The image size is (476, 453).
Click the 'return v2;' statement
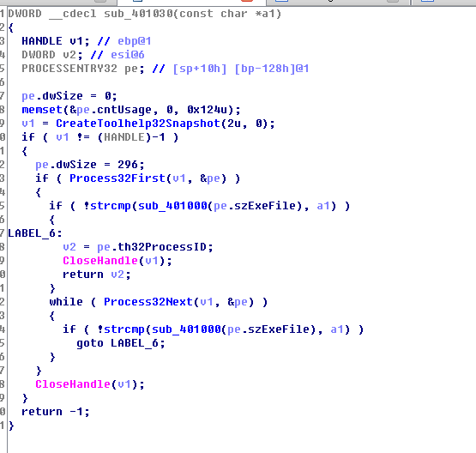97,275
